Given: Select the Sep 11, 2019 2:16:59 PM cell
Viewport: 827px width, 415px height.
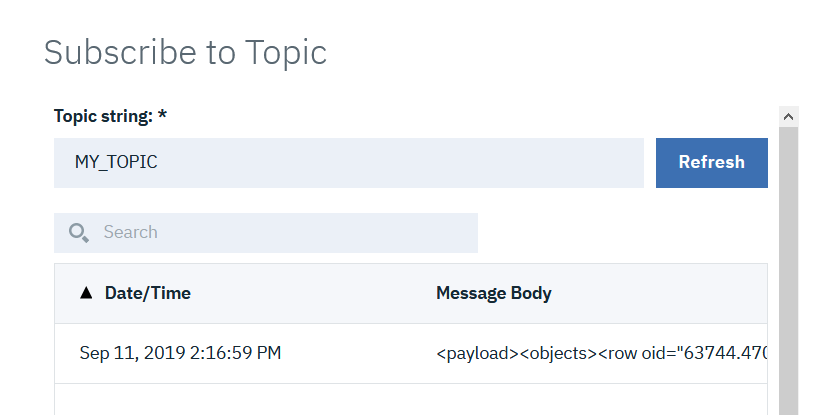Looking at the screenshot, I should click(180, 353).
